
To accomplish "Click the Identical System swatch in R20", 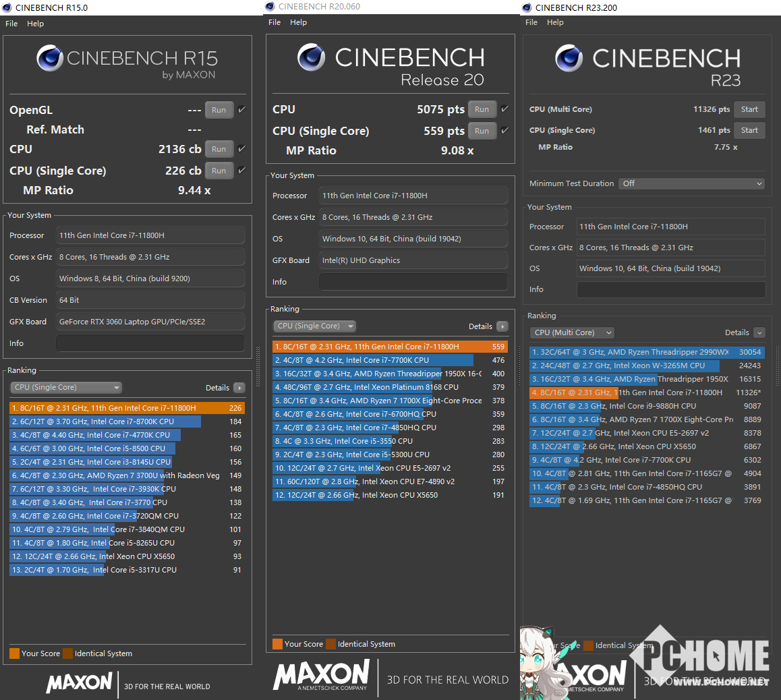I will click(x=330, y=644).
